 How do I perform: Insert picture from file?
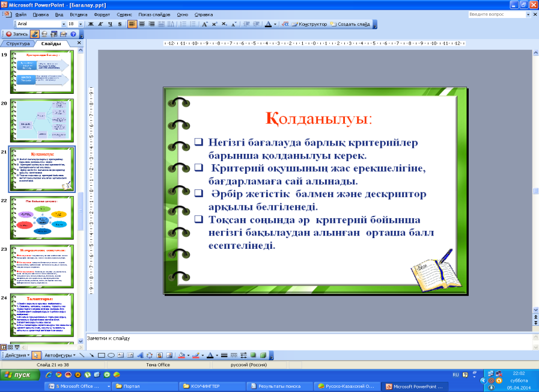169,355
